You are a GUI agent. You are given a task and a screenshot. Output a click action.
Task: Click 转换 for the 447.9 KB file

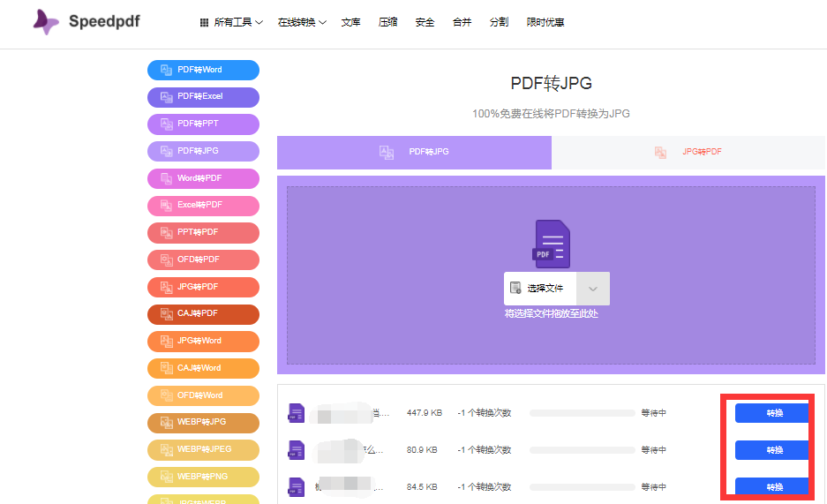click(x=772, y=413)
